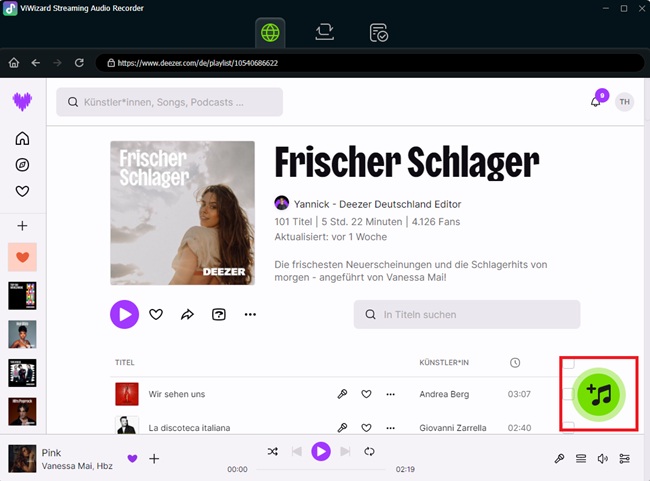Click the volume speaker icon

(603, 459)
